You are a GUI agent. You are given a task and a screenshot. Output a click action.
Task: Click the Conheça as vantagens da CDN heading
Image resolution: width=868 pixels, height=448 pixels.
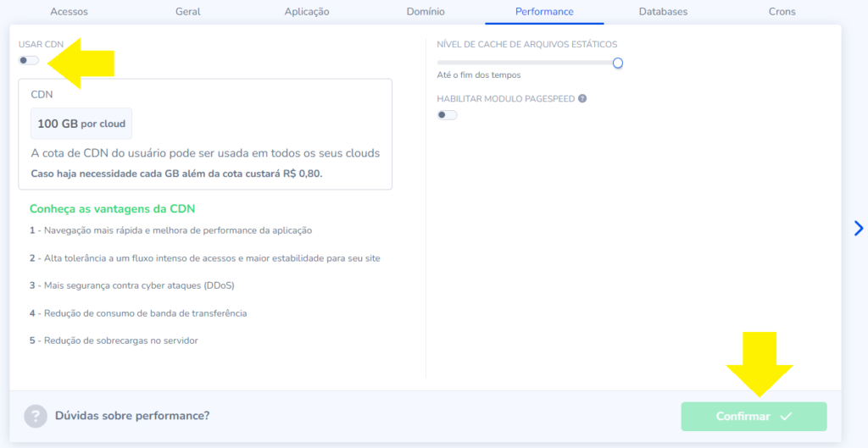[113, 208]
